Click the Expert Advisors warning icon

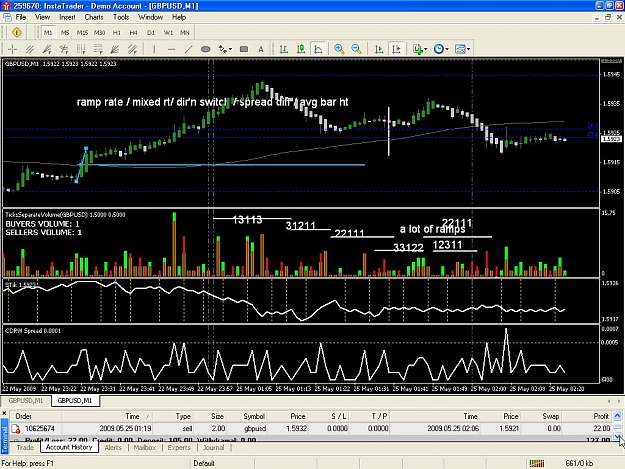tap(17, 32)
